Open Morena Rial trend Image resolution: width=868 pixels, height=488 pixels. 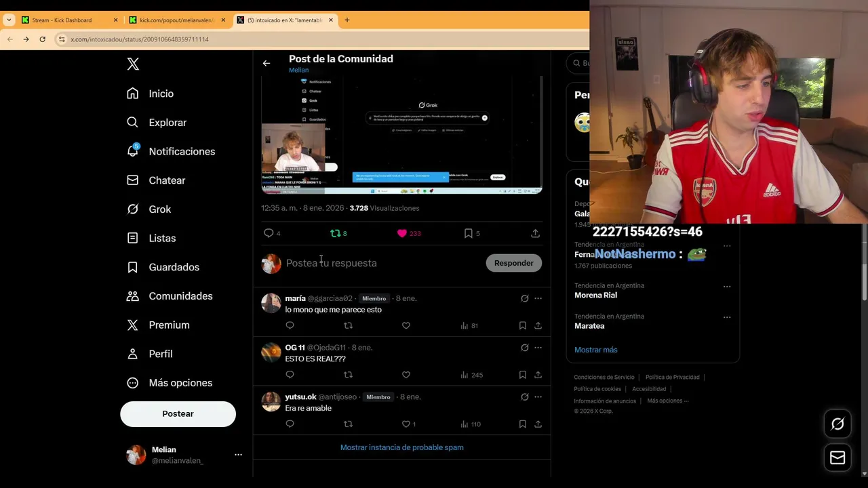(595, 296)
